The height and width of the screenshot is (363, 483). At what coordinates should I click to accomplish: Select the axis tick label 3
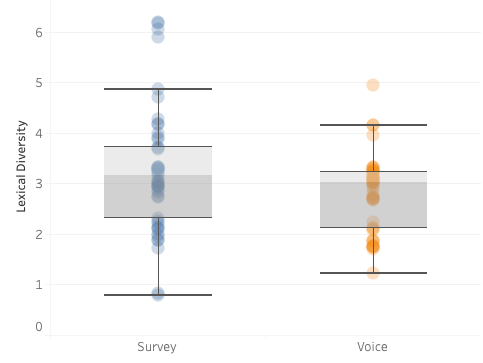39,184
